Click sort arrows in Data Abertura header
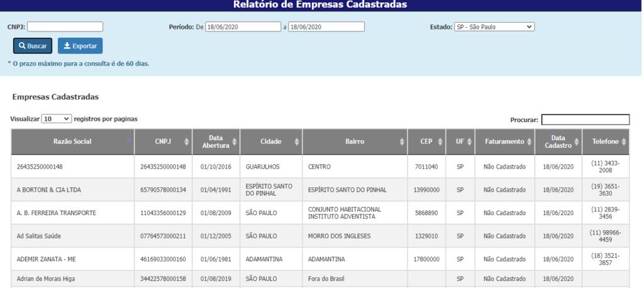The width and height of the screenshot is (644, 288). [234, 142]
